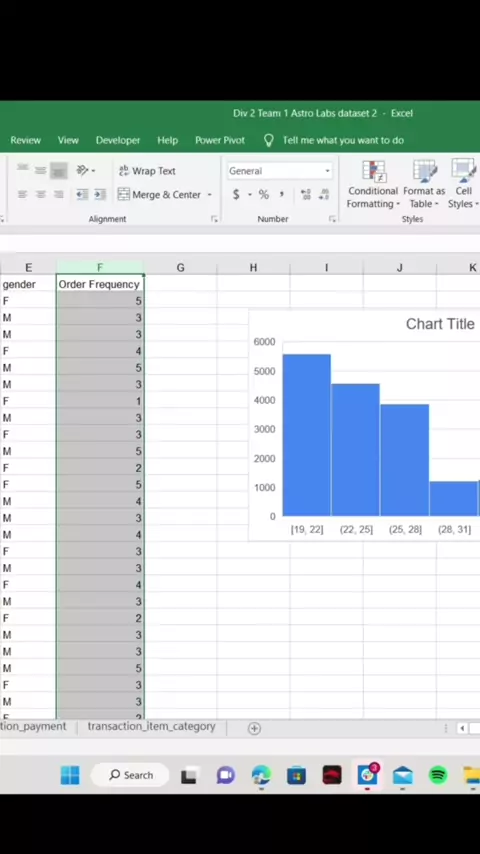Click the Decrease Indent icon

pyautogui.click(x=82, y=194)
